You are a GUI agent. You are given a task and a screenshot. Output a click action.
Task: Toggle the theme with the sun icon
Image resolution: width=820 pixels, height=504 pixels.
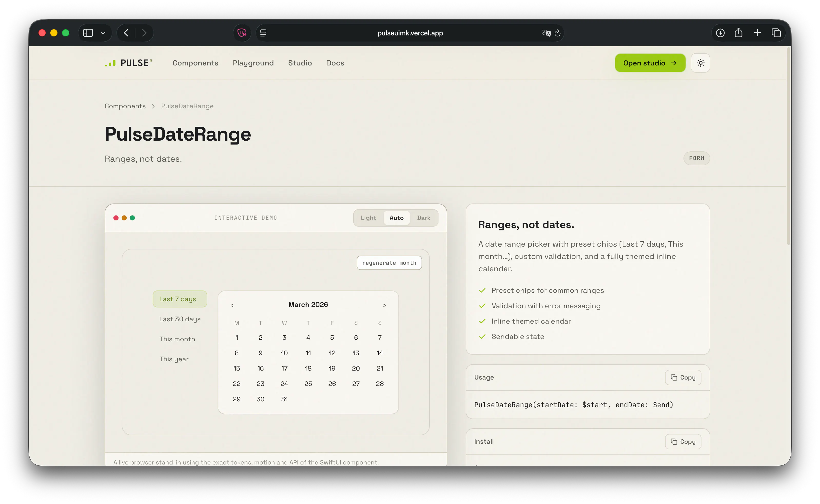tap(700, 63)
